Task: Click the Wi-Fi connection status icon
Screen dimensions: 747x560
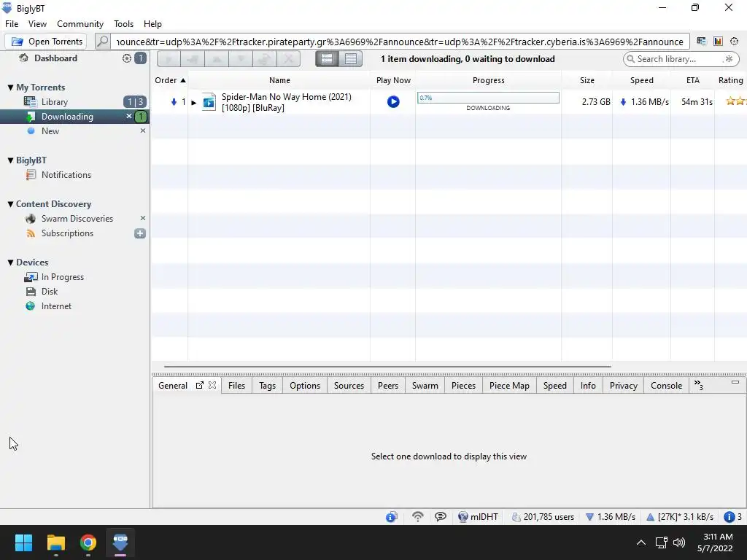Action: coord(418,517)
